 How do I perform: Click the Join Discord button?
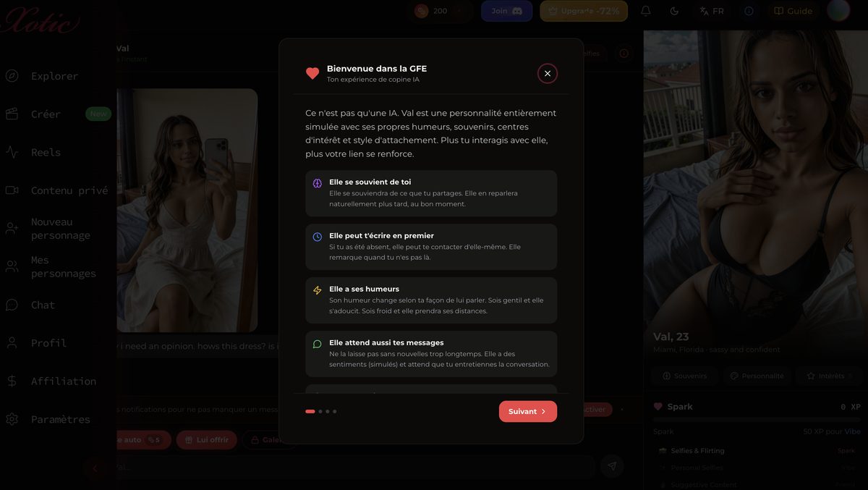(x=506, y=11)
